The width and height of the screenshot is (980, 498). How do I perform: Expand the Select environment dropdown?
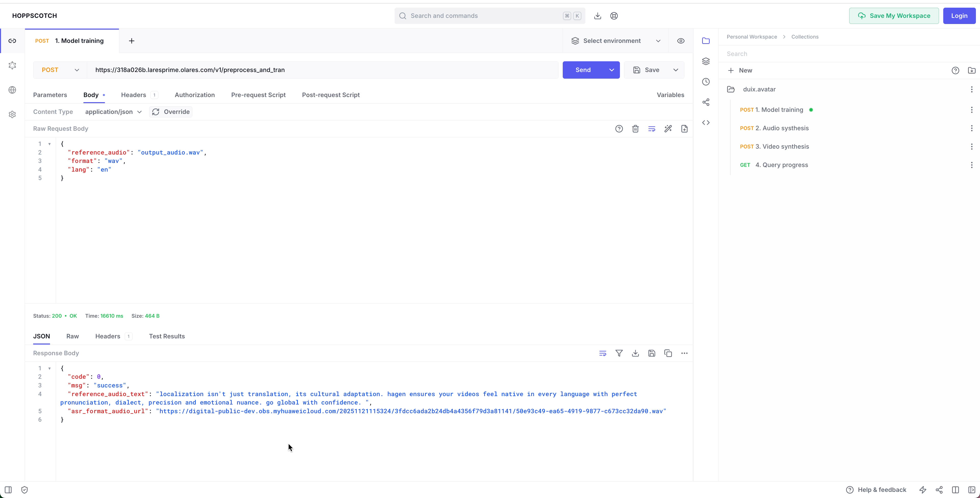(x=615, y=41)
